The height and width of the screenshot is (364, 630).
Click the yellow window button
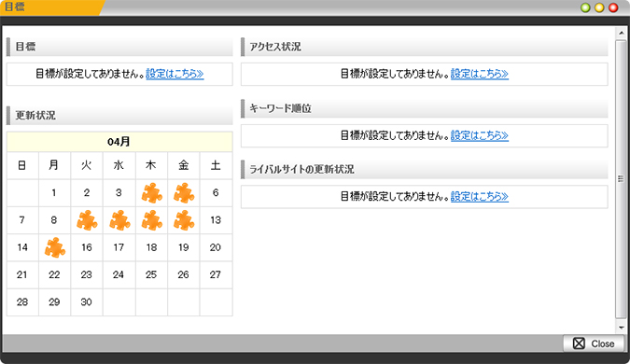(x=599, y=7)
